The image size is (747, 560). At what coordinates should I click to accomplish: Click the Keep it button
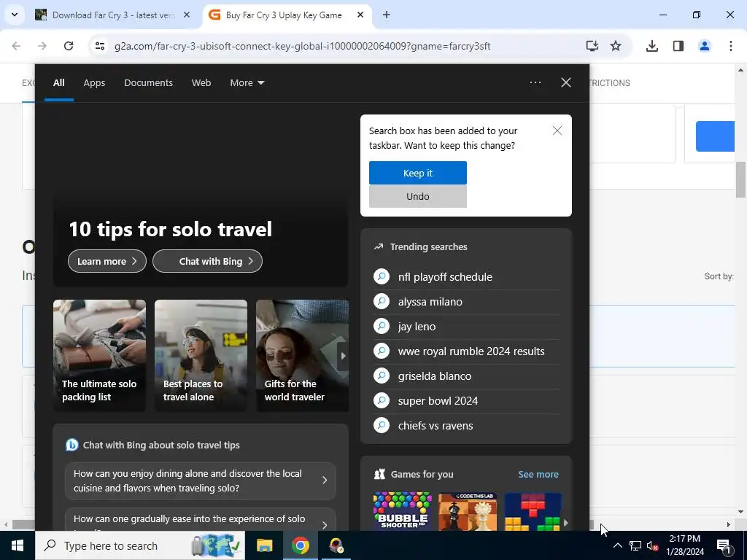(418, 173)
